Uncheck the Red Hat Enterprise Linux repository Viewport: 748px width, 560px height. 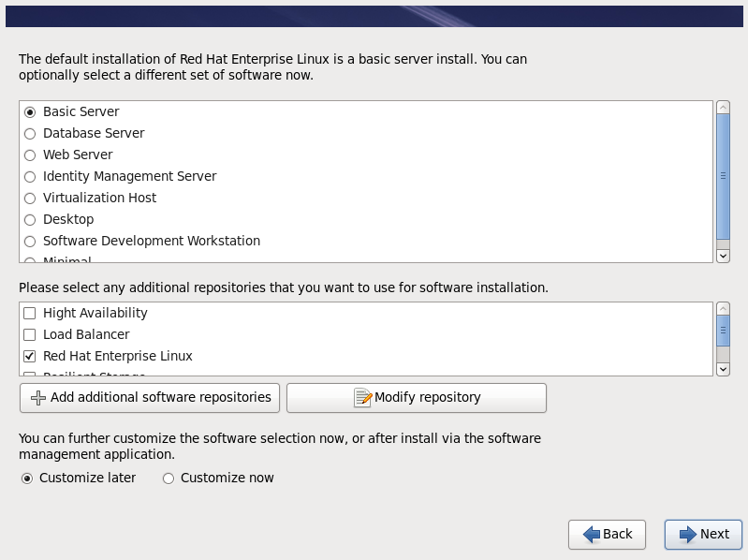click(30, 356)
